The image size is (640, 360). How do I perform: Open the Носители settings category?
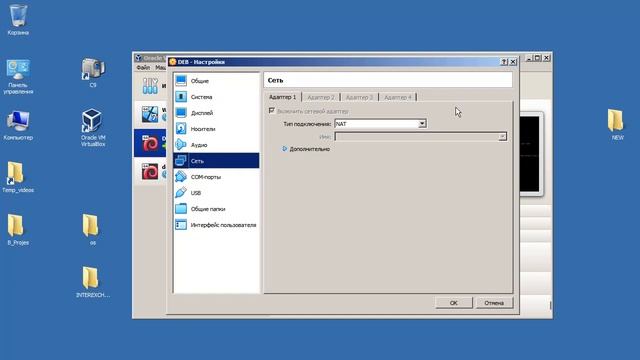point(216,129)
